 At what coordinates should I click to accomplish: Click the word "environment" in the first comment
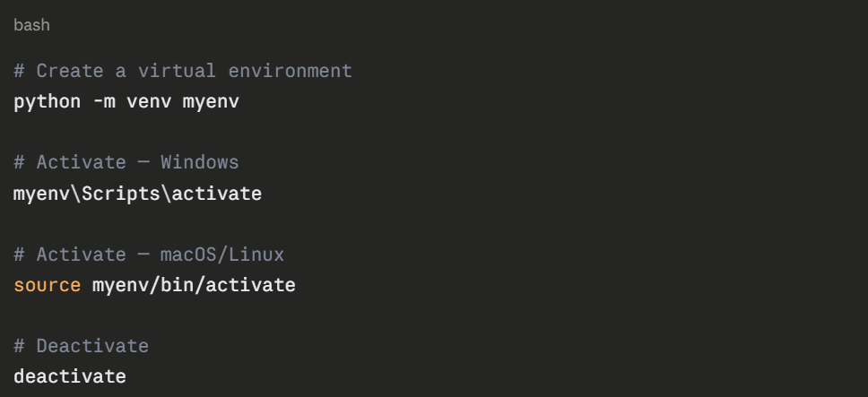click(290, 71)
